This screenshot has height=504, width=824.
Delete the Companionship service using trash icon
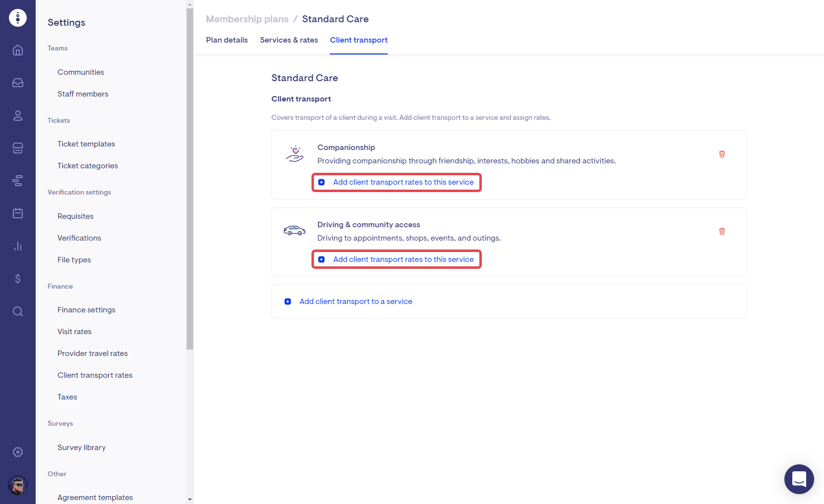(721, 154)
